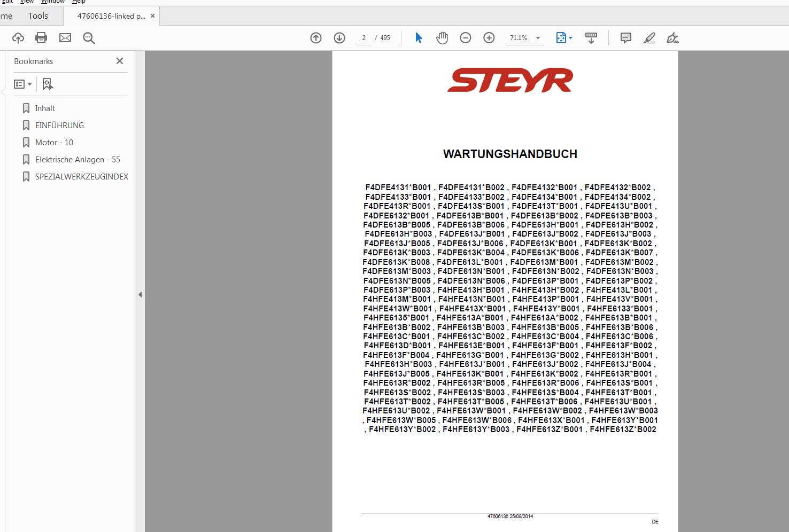
Task: Print the current document
Action: (41, 37)
